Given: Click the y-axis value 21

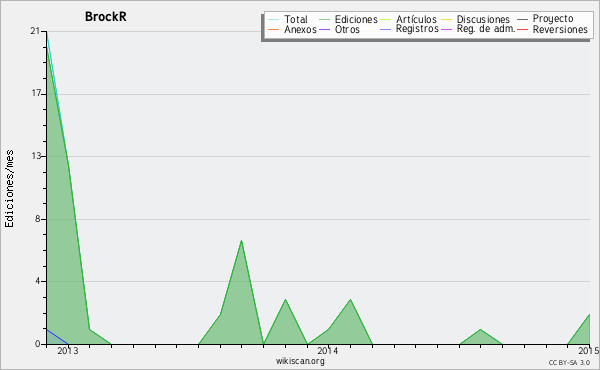Looking at the screenshot, I should click(36, 31).
